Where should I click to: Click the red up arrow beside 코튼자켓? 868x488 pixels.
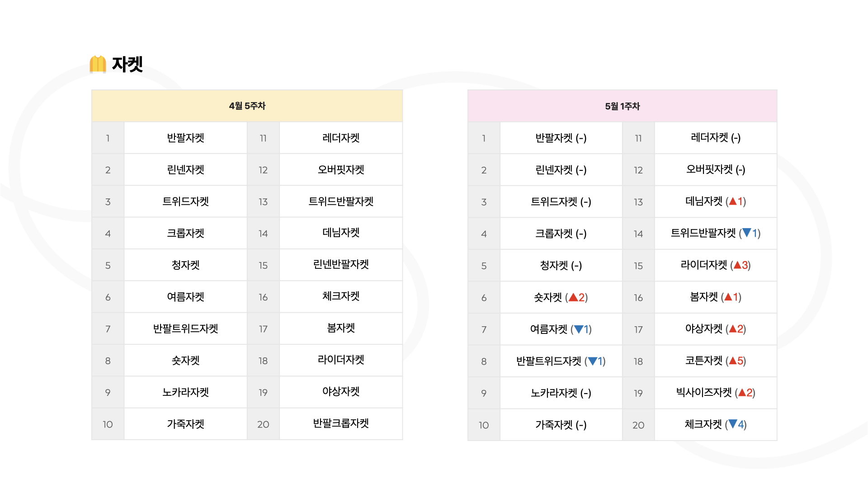(732, 361)
